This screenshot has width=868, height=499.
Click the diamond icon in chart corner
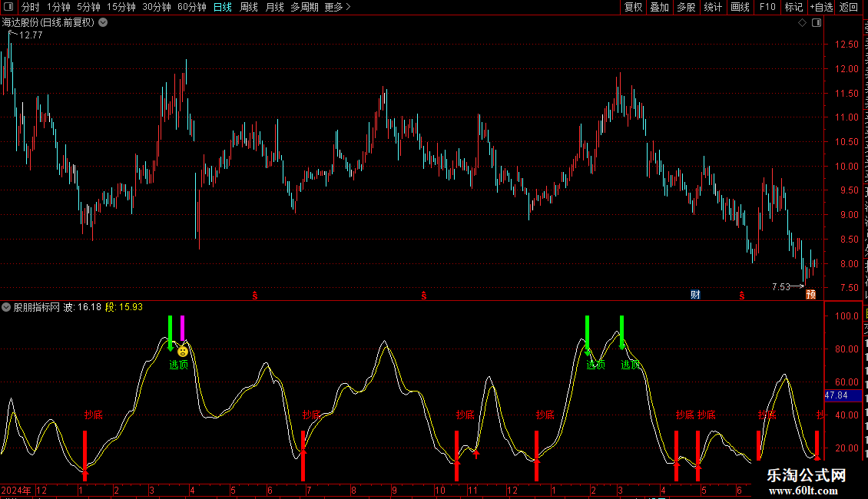click(x=802, y=23)
